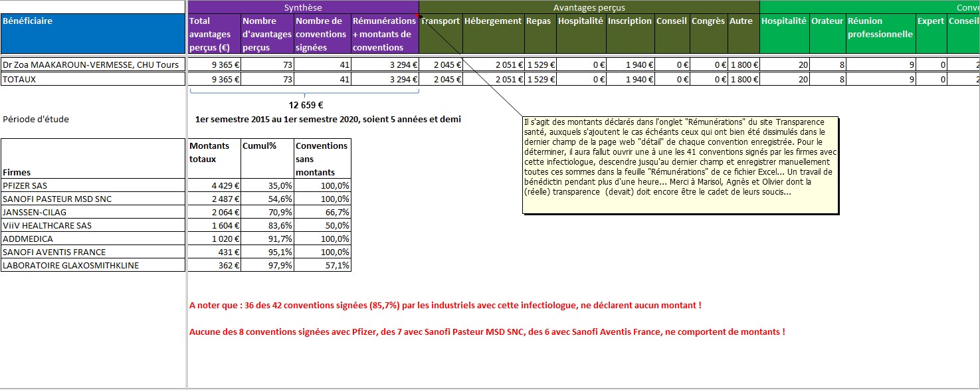Select the "Transport" column header
Screen dimensions: 980x390
click(x=441, y=34)
